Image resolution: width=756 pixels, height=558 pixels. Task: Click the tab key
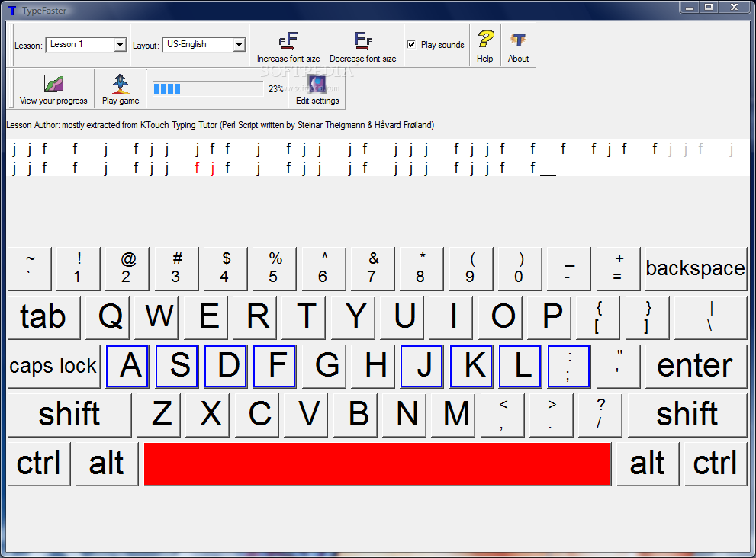(44, 318)
